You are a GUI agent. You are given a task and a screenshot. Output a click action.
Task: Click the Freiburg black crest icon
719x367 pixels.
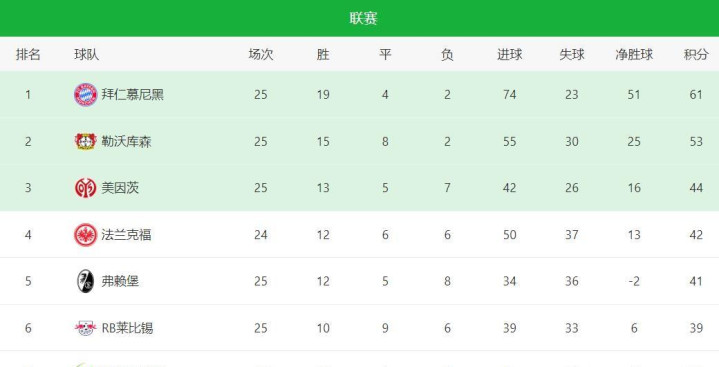point(86,281)
